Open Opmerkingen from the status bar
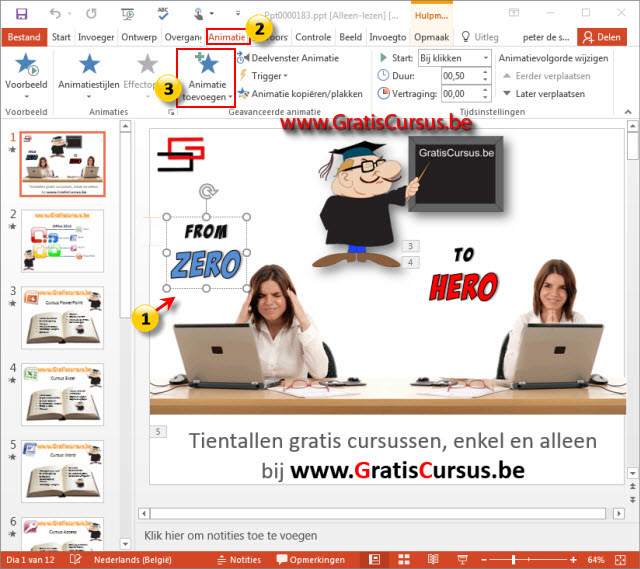Viewport: 640px width, 569px height. [311, 560]
